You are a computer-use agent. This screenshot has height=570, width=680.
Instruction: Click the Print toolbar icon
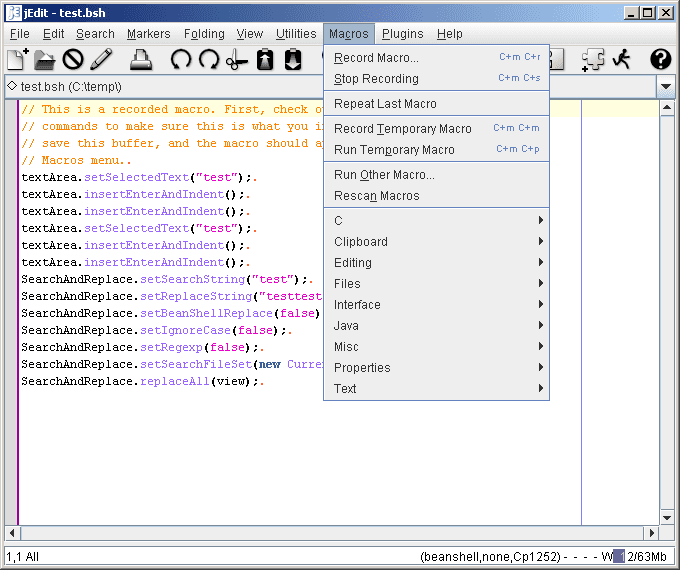141,60
